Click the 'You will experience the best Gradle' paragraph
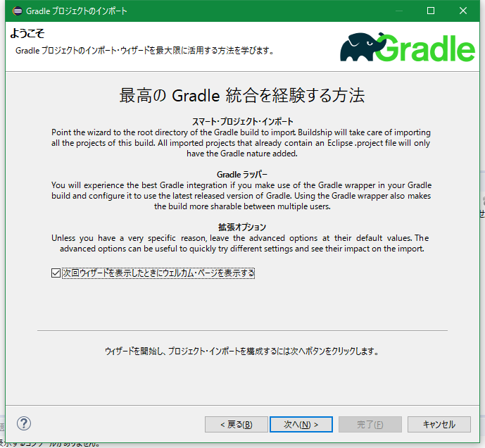Viewport: 485px width, 448px height. (241, 196)
